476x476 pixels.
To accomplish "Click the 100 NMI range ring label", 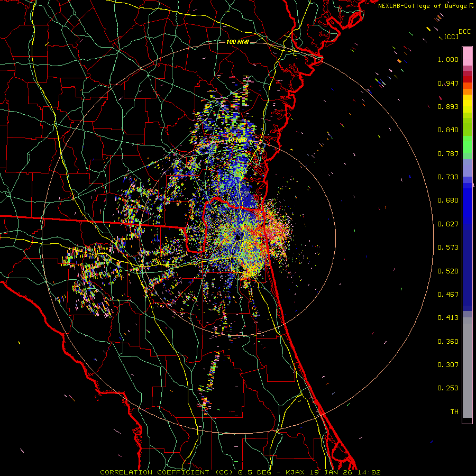I will [x=237, y=42].
